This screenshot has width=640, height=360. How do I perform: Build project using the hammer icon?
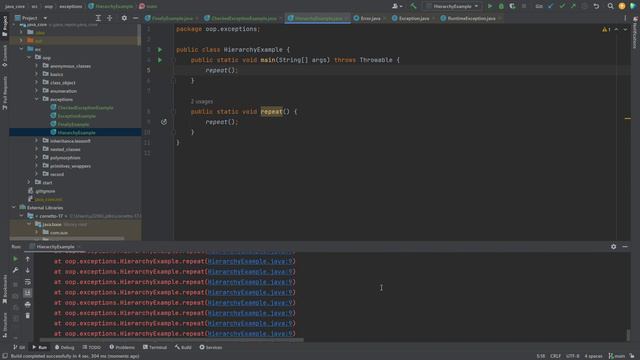(413, 6)
